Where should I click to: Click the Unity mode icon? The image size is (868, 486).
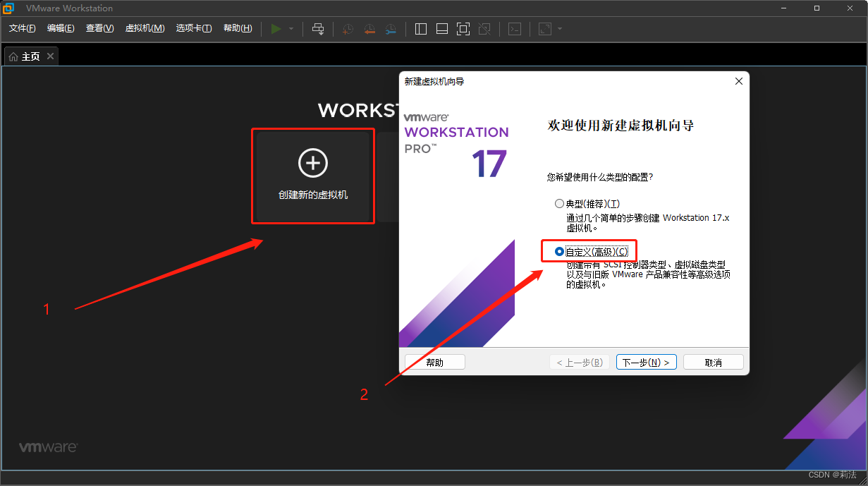pyautogui.click(x=484, y=29)
